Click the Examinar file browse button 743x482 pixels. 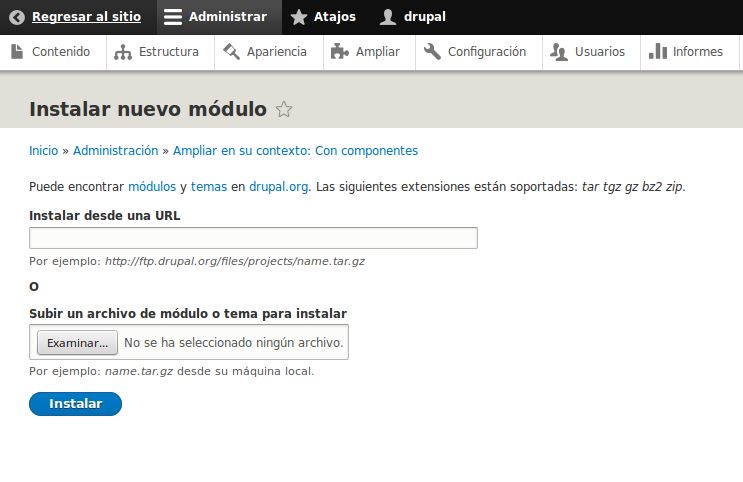click(x=77, y=343)
